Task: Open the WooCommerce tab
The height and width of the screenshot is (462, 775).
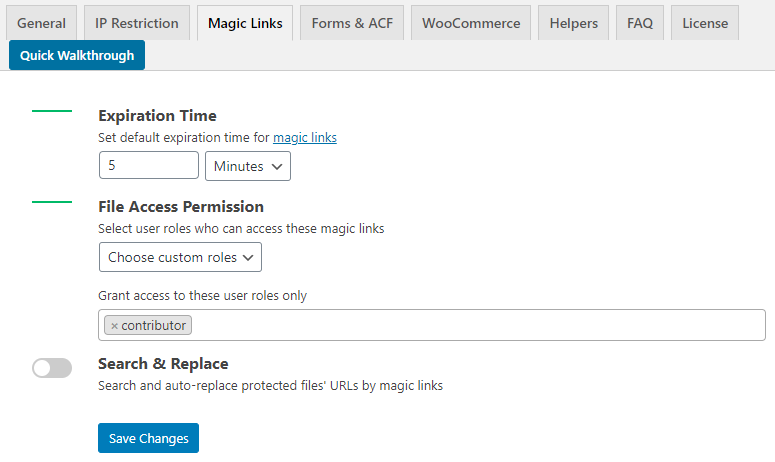Action: (471, 23)
